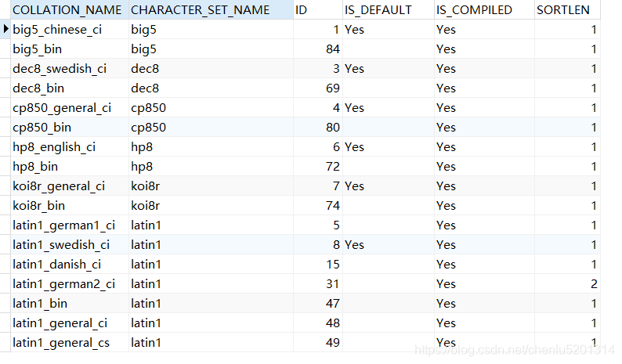Select the cp850_general_ci cell

70,107
